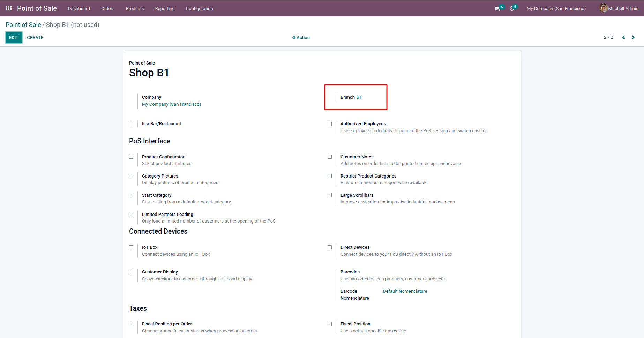This screenshot has width=644, height=338.
Task: Open the activities clock icon
Action: [512, 9]
